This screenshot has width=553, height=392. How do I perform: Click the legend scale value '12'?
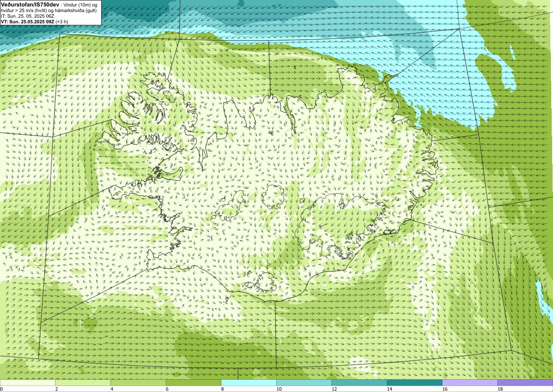pos(334,389)
